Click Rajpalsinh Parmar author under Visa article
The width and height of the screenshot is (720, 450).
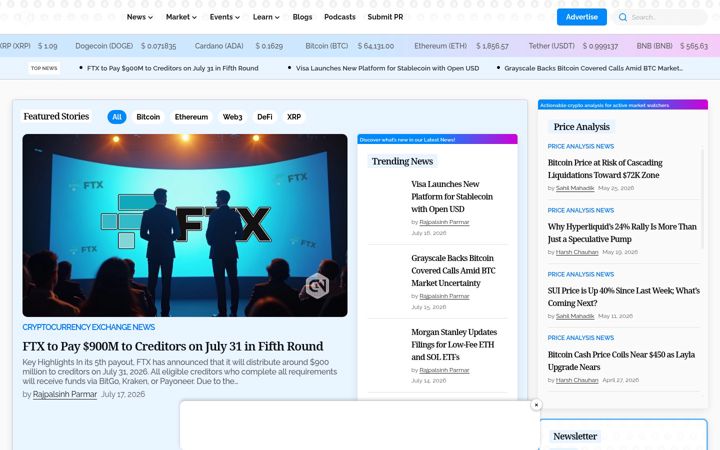[444, 222]
